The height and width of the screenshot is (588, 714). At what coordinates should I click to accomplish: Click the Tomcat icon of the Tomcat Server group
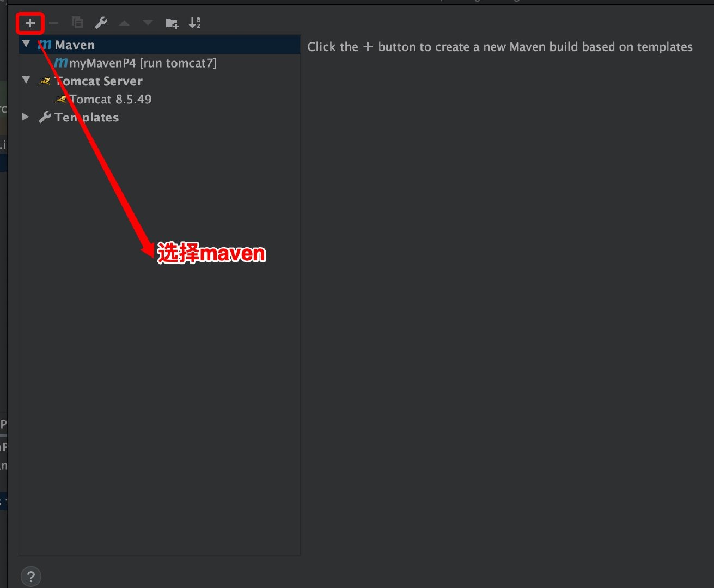pos(45,81)
